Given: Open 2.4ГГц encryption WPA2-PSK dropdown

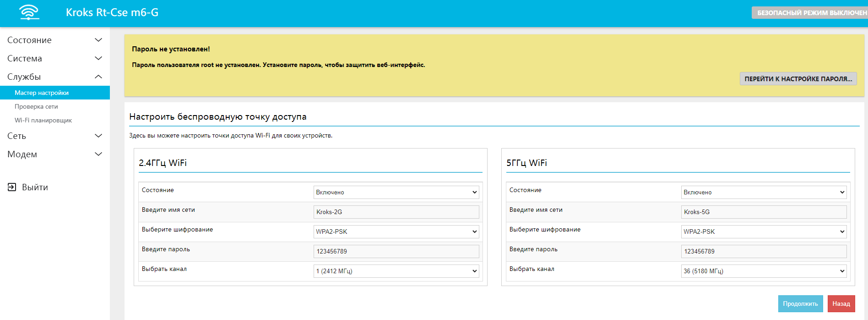Looking at the screenshot, I should point(396,232).
